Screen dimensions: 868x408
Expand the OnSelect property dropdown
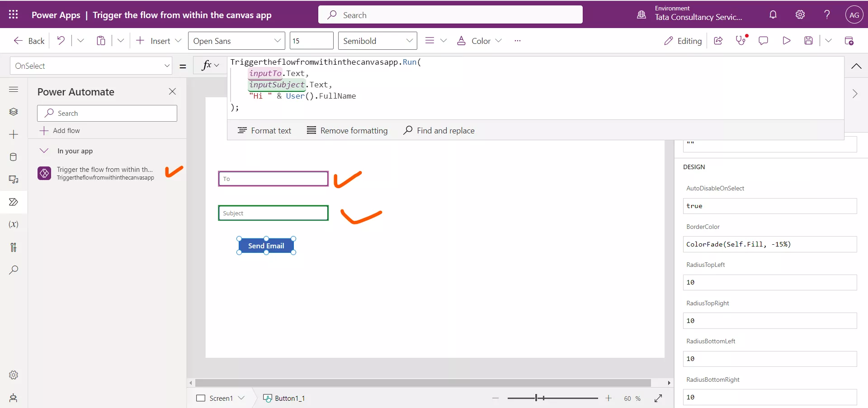click(x=167, y=66)
